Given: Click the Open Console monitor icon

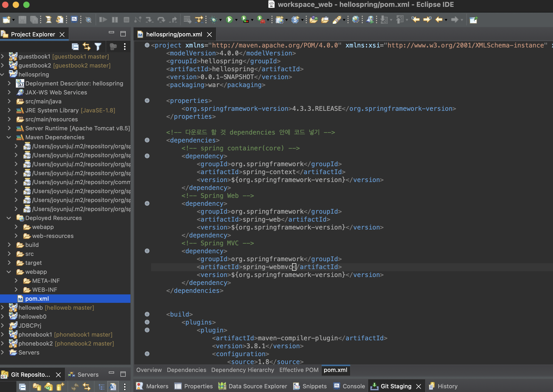Looking at the screenshot, I should (x=74, y=20).
